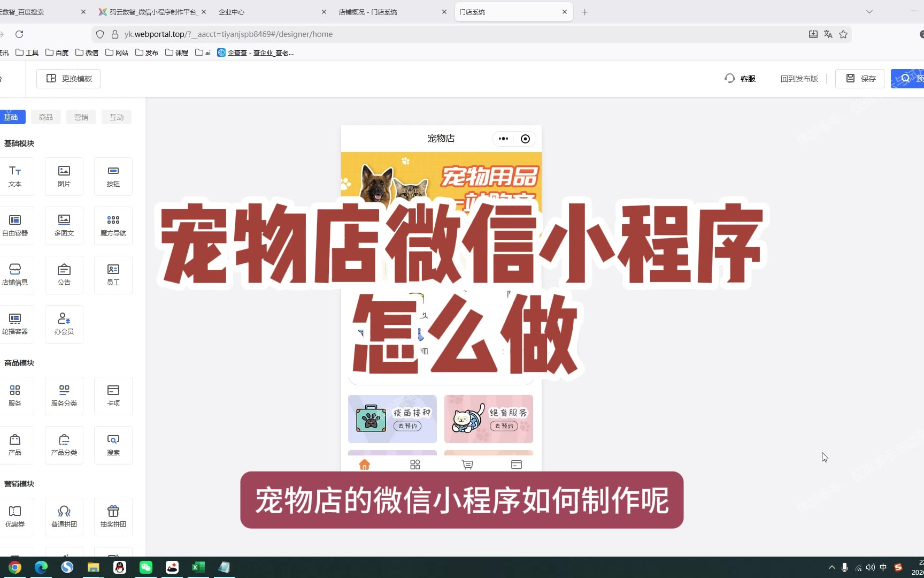Screen dimensions: 924x578
Task: Open a new browser tab
Action: (585, 12)
